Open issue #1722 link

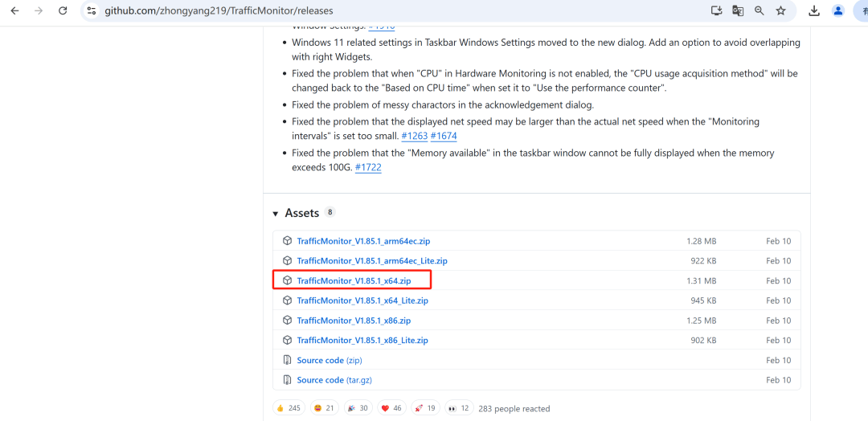[367, 168]
